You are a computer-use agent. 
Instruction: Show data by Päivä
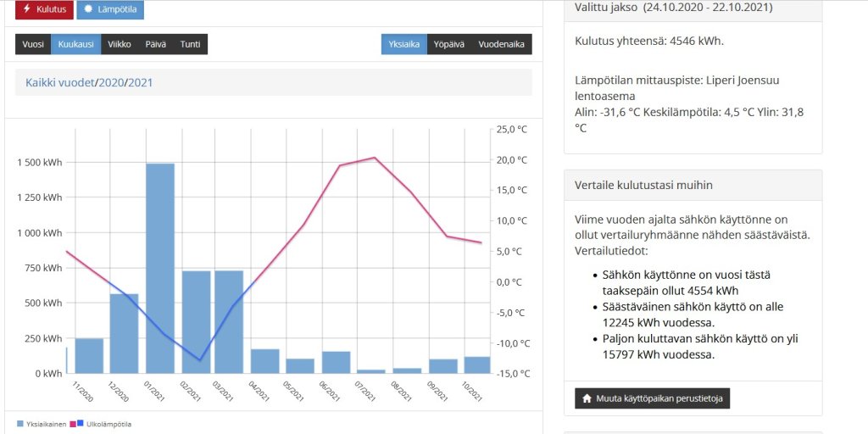point(155,44)
